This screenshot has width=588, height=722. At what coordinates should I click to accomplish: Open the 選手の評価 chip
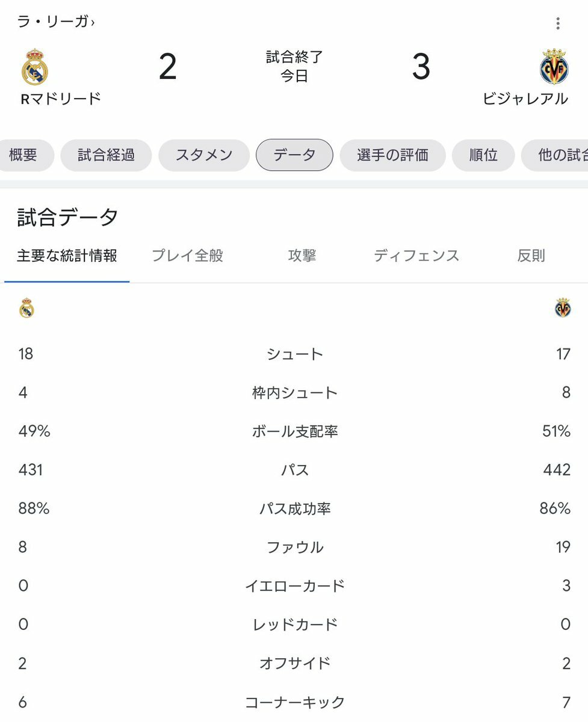392,155
